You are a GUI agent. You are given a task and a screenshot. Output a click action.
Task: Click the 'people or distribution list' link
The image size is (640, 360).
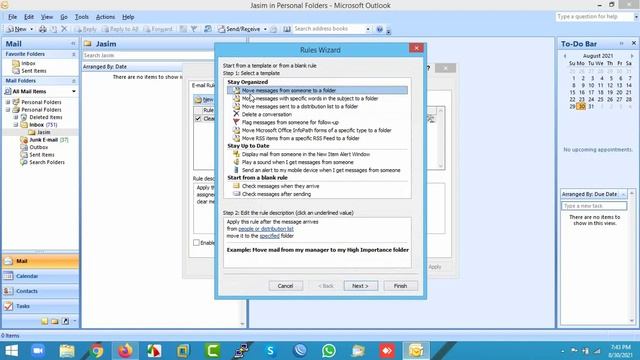click(x=266, y=229)
